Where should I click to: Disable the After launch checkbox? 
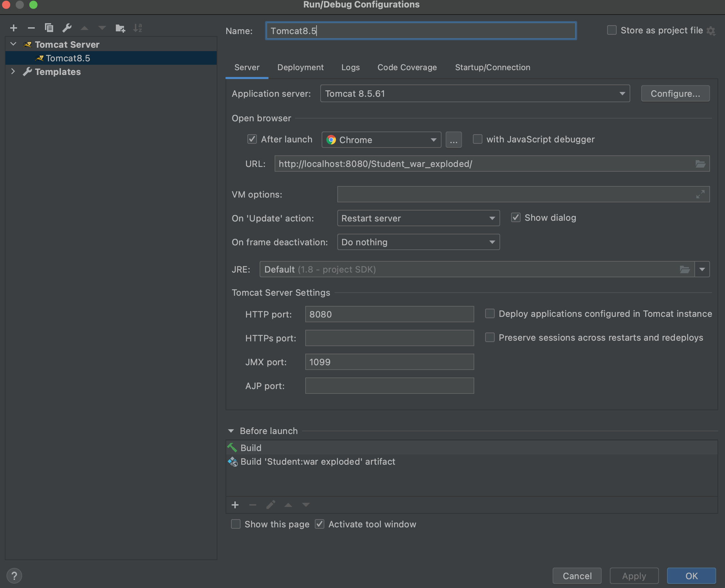click(x=252, y=139)
